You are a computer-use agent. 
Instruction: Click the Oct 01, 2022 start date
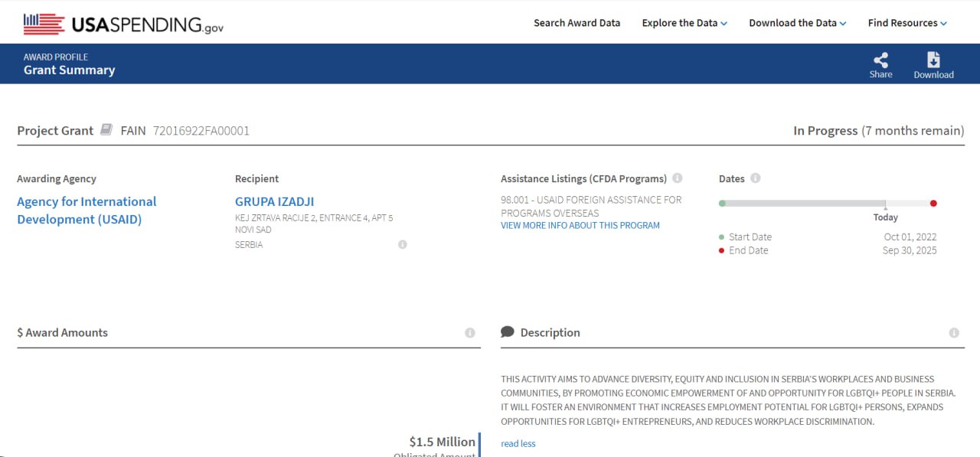click(910, 237)
